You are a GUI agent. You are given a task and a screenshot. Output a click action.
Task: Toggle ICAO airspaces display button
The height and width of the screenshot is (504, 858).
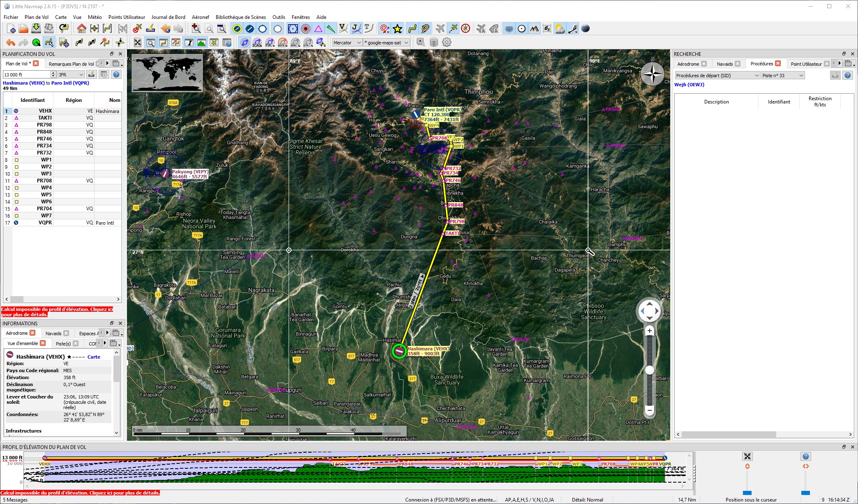pyautogui.click(x=257, y=43)
